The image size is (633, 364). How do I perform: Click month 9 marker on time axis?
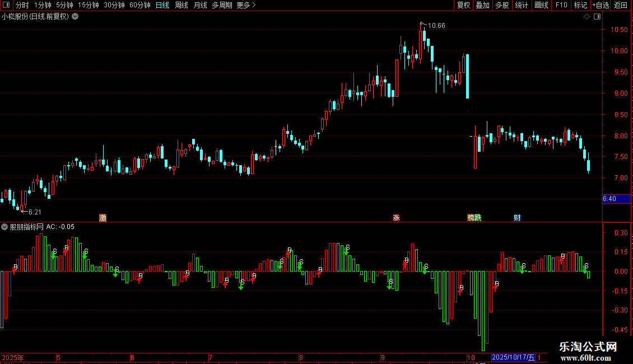point(383,357)
